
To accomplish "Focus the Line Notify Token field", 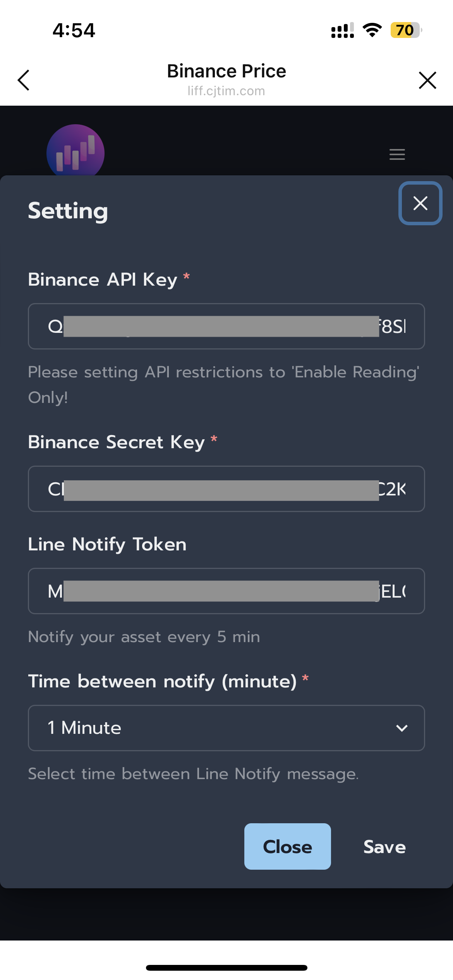I will coord(226,591).
